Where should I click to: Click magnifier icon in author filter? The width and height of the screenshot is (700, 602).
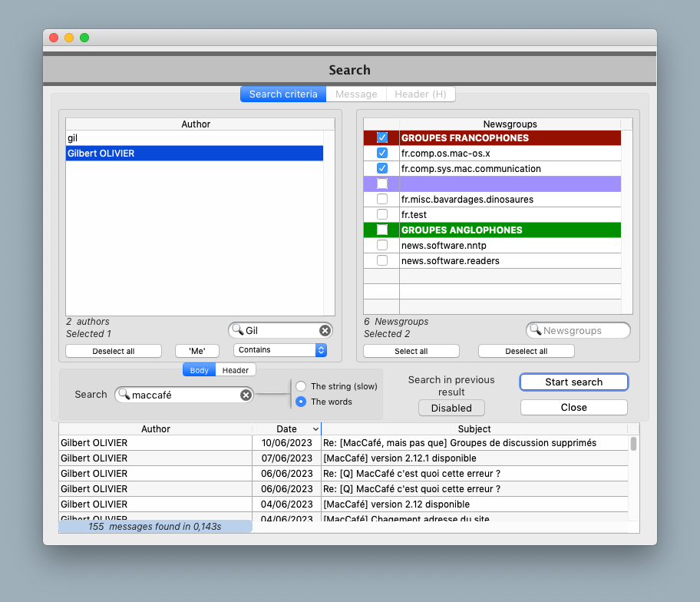tap(237, 330)
